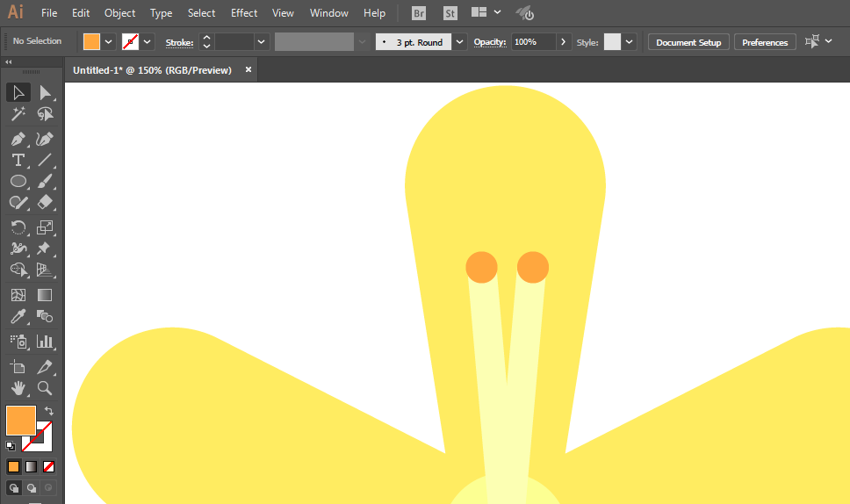Select the Mesh tool
Viewport: 850px width, 504px height.
coord(18,295)
